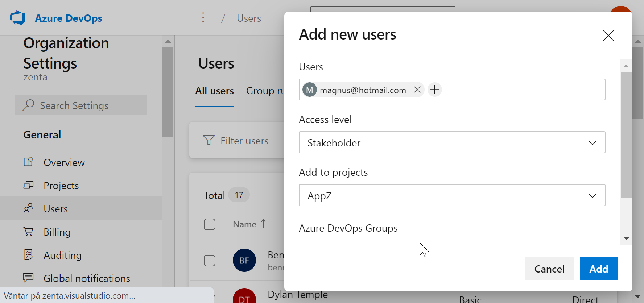Click the search magnifier icon in Search Settings
This screenshot has width=644, height=303.
[x=28, y=105]
